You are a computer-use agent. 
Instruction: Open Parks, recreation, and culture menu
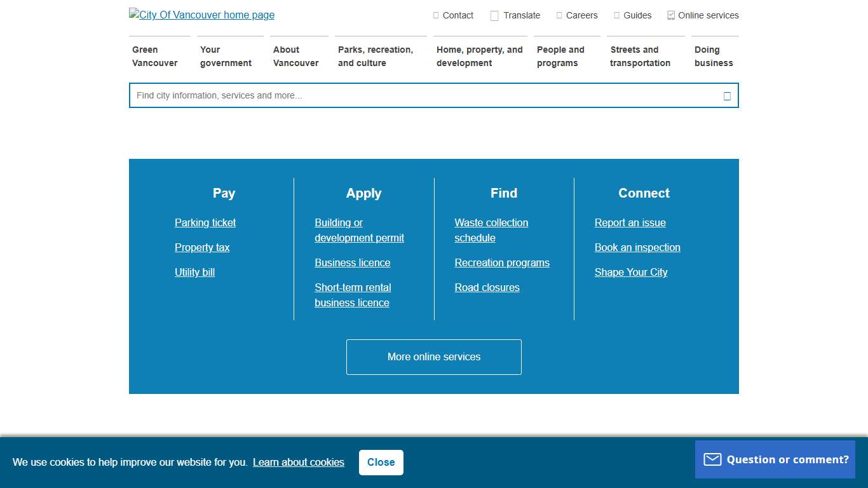(375, 56)
